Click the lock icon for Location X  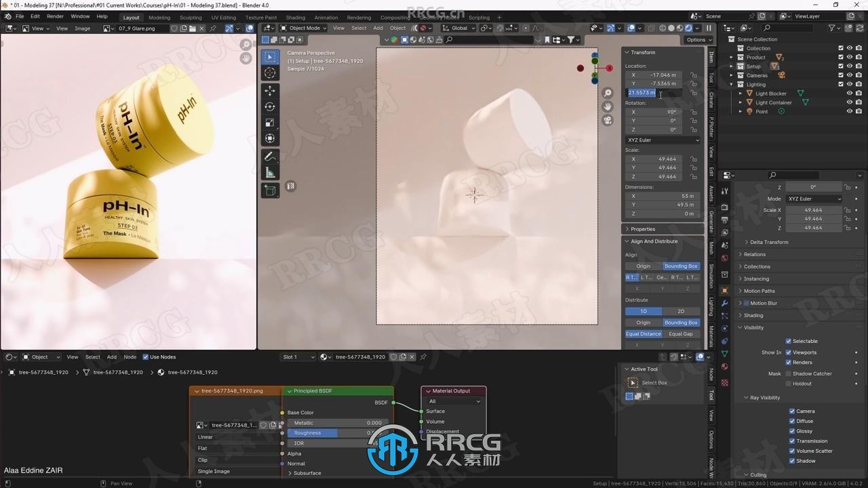pos(694,75)
